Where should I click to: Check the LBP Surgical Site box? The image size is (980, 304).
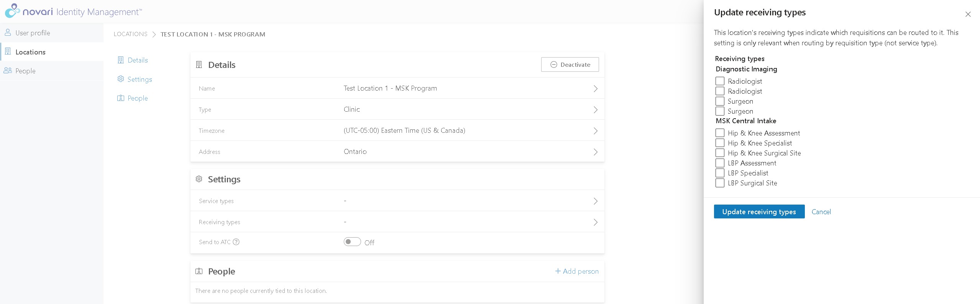pyautogui.click(x=720, y=183)
